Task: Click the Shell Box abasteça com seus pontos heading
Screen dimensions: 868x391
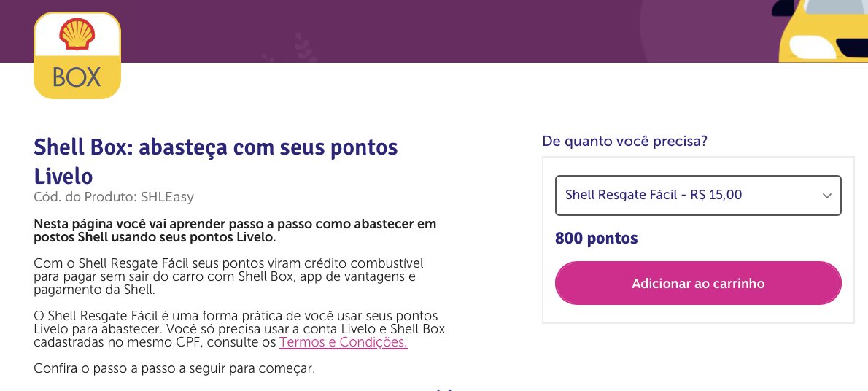Action: pyautogui.click(x=216, y=161)
